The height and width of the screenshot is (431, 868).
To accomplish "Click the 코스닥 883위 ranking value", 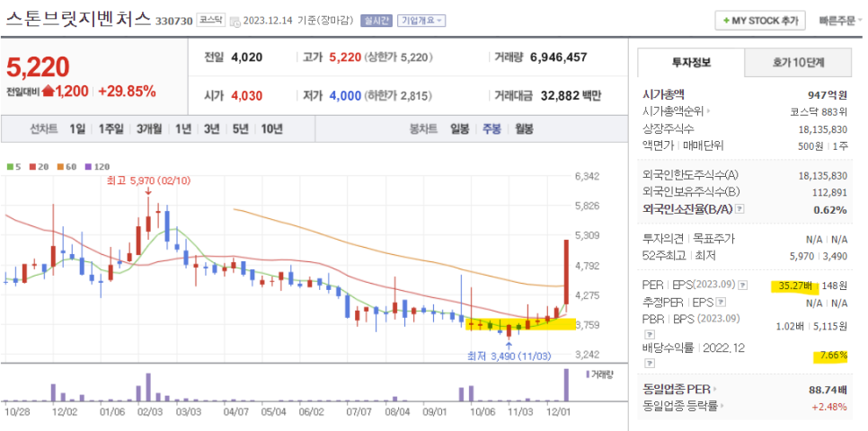I will click(819, 111).
